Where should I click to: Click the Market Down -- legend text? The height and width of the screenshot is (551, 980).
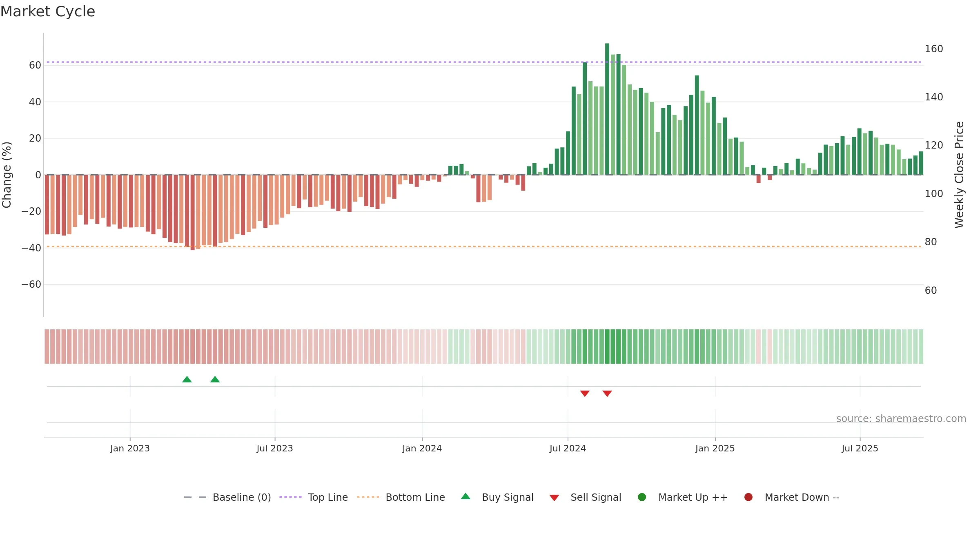pos(802,497)
